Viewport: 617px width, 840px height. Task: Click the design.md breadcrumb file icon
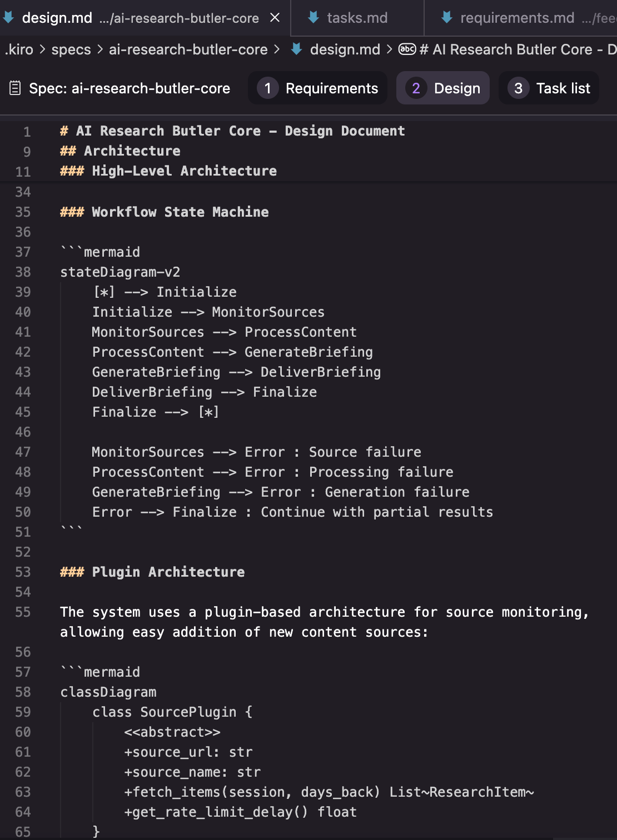click(297, 49)
